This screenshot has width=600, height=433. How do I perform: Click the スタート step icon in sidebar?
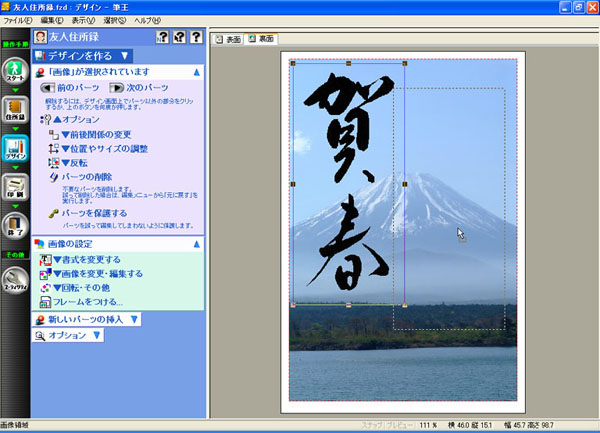coord(14,73)
